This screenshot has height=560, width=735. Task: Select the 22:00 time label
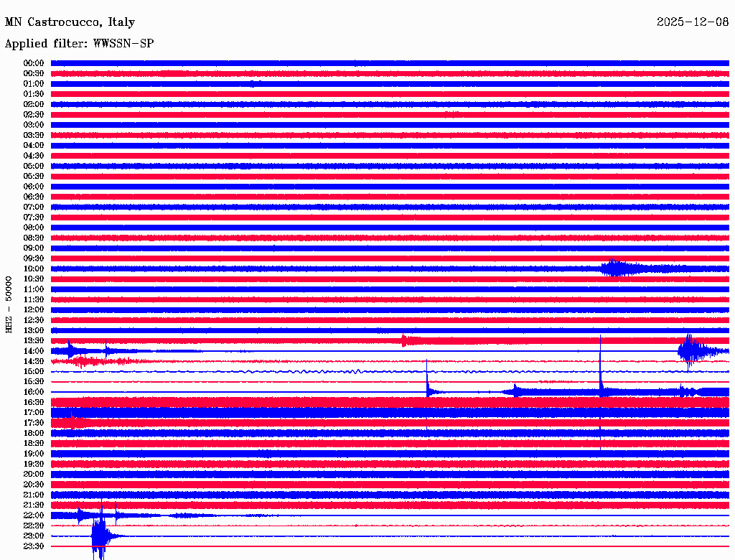point(34,515)
